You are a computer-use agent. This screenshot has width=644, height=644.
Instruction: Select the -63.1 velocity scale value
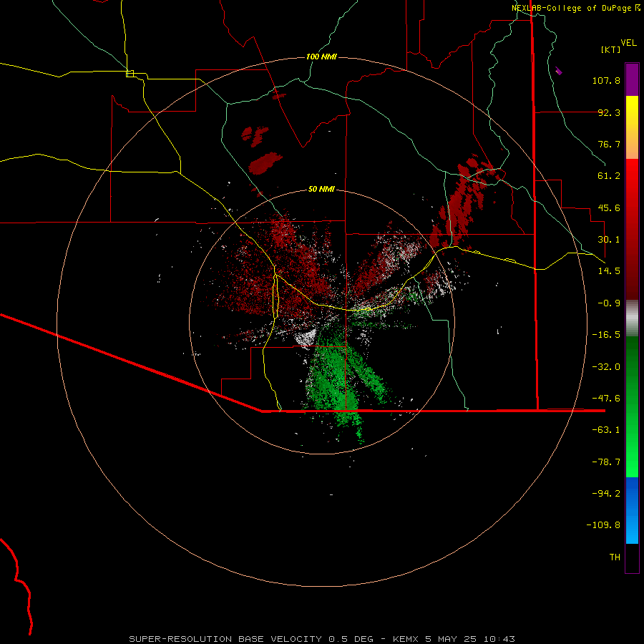[606, 430]
